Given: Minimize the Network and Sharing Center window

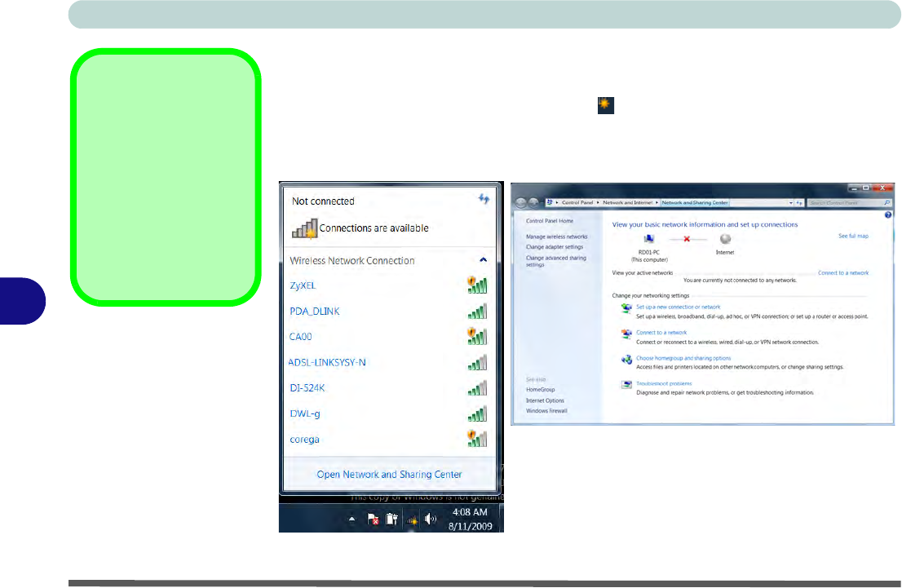Looking at the screenshot, I should point(854,188).
